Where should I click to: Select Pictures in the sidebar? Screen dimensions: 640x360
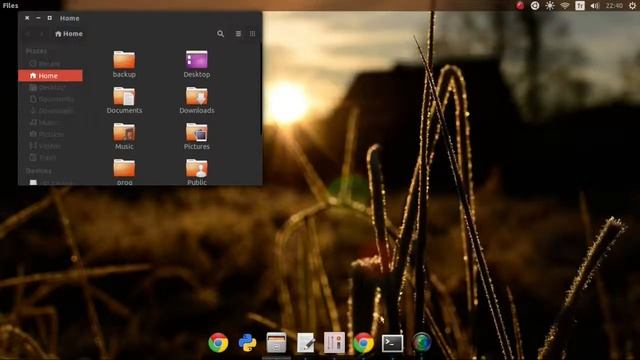click(47, 134)
